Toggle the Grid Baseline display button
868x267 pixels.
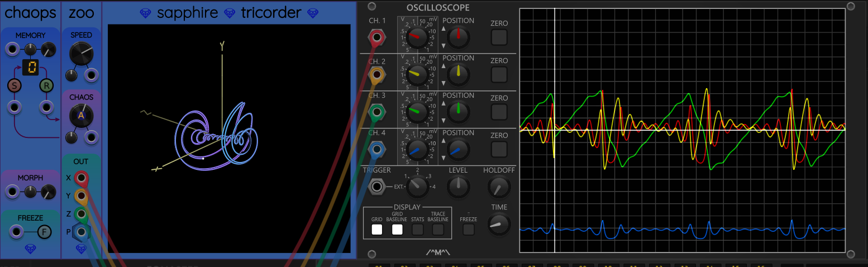tap(397, 229)
